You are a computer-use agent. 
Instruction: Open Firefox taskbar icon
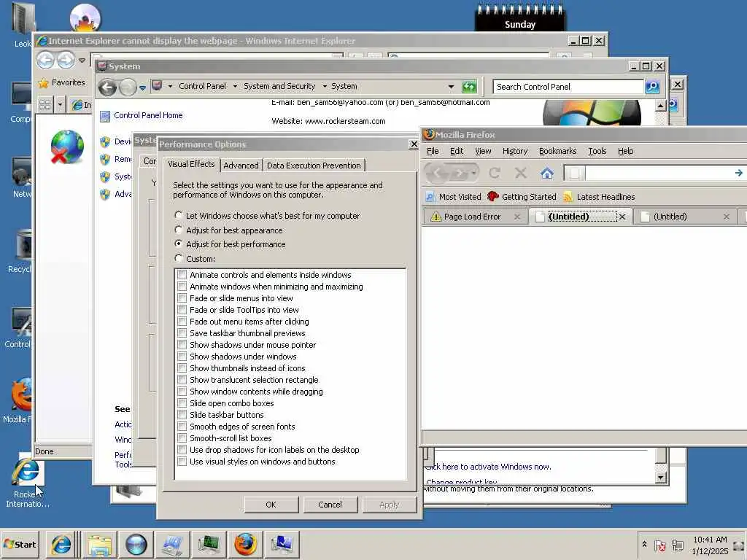(245, 544)
